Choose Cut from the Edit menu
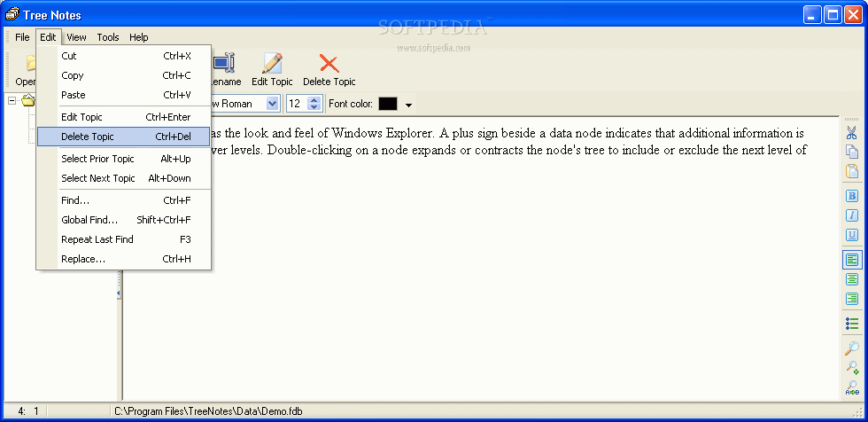This screenshot has height=422, width=868. tap(123, 56)
